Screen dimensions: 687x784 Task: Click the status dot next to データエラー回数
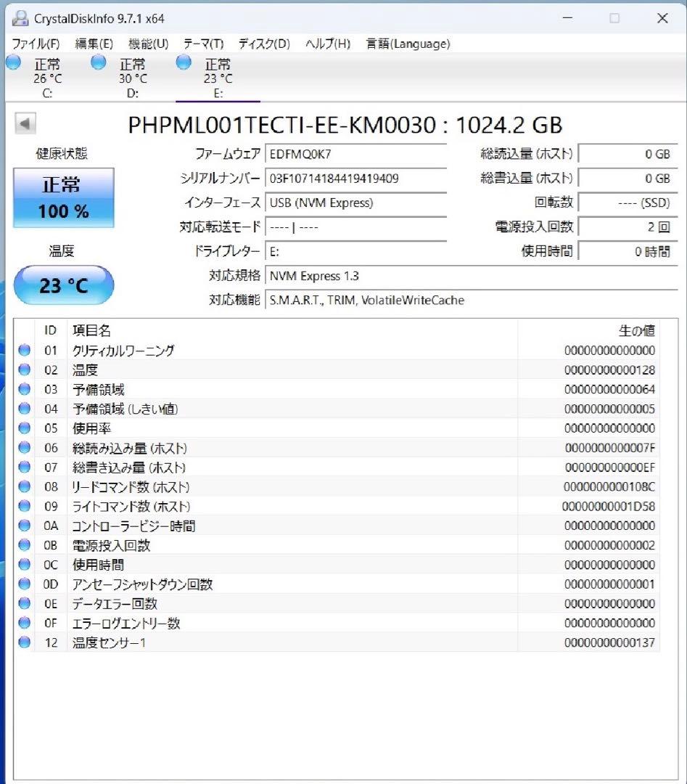pos(24,603)
